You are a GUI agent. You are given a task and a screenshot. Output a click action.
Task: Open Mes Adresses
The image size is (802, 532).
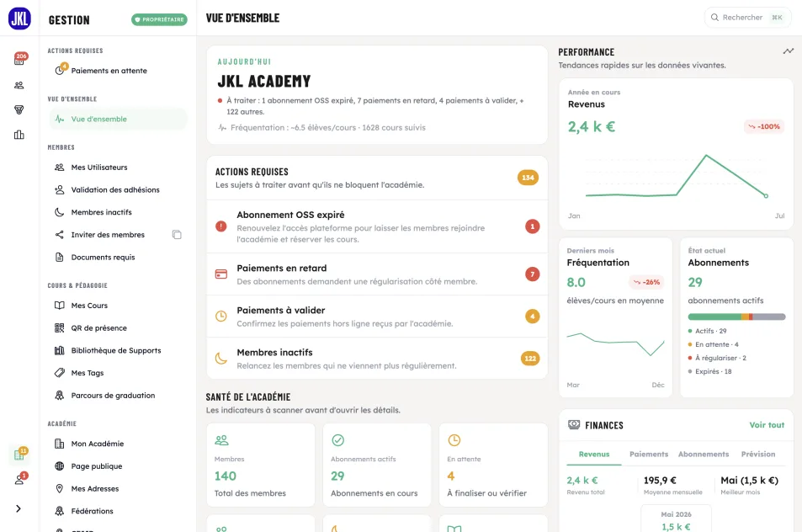coord(118,488)
